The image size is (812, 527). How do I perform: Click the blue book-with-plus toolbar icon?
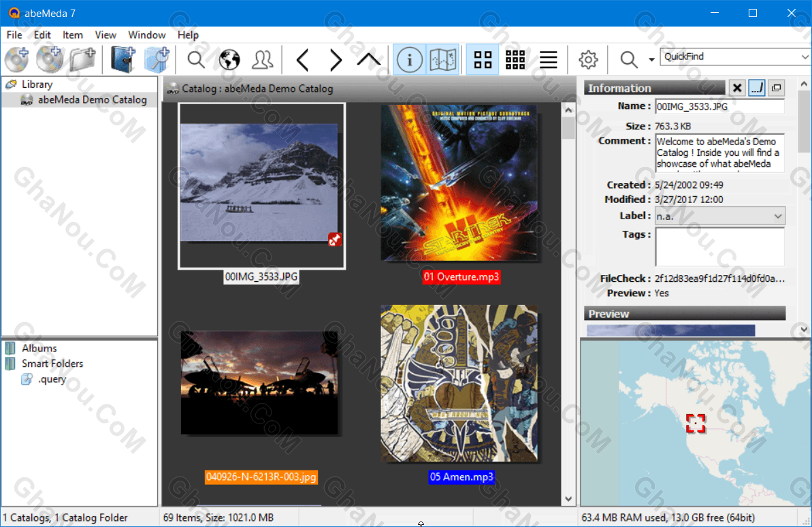[123, 60]
